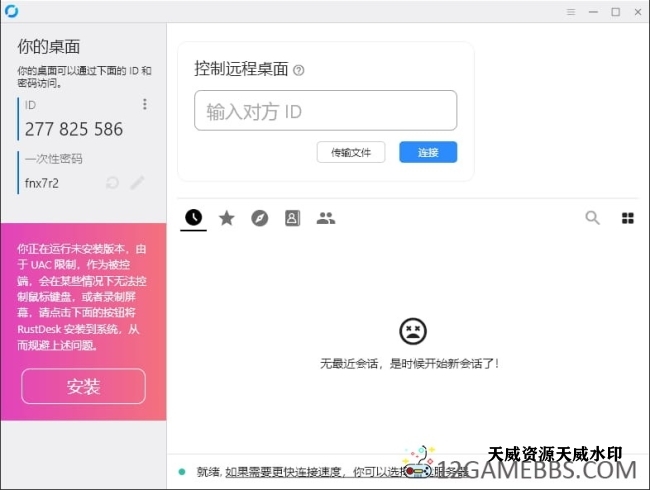The width and height of the screenshot is (650, 490).
Task: Open the favorites star tab
Action: [x=227, y=217]
